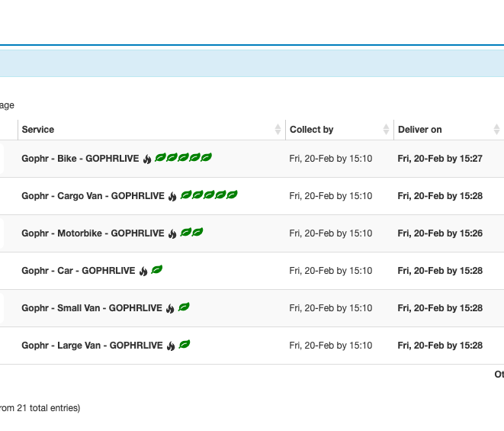Click the leaf icon on the Large Van row
The height and width of the screenshot is (431, 504).
(185, 344)
